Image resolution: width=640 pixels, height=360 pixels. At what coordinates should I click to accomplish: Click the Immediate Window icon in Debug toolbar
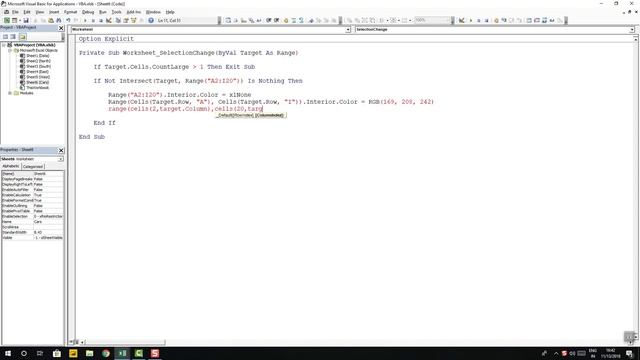[537, 20]
